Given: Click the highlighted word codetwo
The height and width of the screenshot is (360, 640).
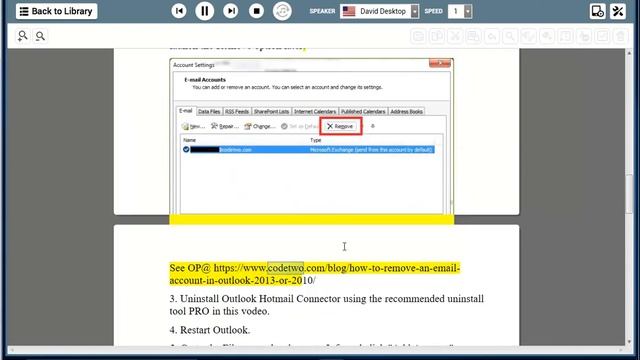Looking at the screenshot, I should pyautogui.click(x=285, y=268).
